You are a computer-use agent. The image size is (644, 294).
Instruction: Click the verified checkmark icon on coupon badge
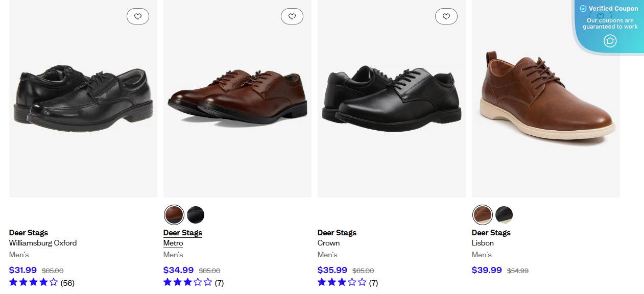(x=583, y=8)
